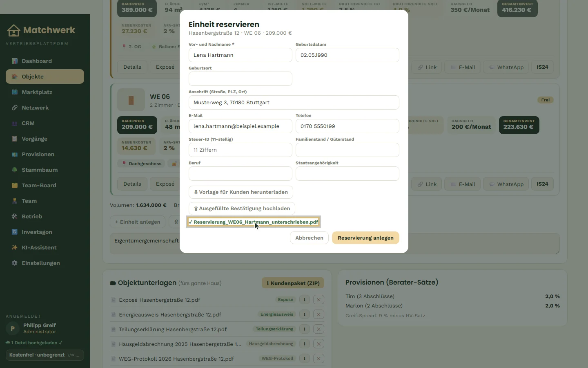Remove Exposé Hasenbergstraße 12.pdf with its X

[x=318, y=300]
